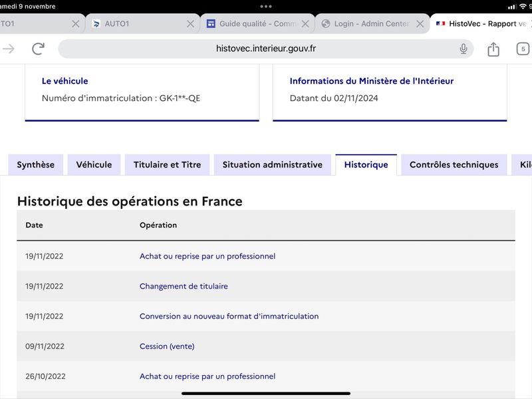This screenshot has height=399, width=532.
Task: Select the Historique tab
Action: point(366,165)
